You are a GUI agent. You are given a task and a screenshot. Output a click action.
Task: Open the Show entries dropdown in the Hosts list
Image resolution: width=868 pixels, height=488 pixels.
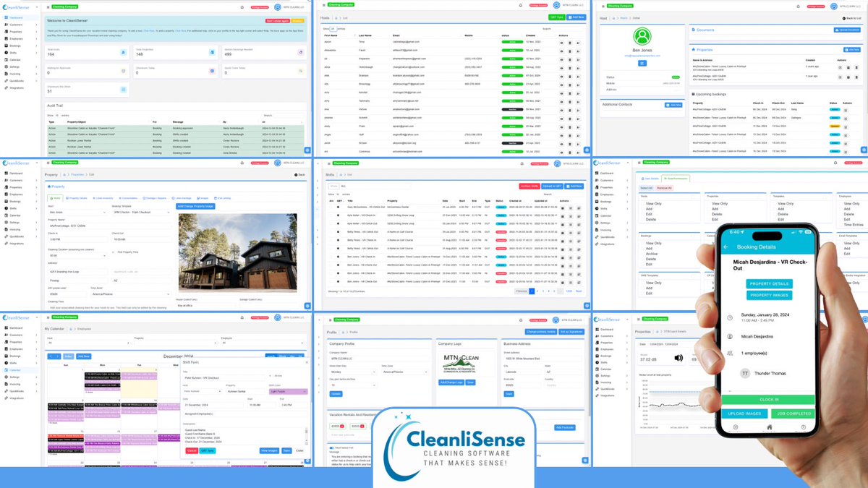[x=333, y=29]
